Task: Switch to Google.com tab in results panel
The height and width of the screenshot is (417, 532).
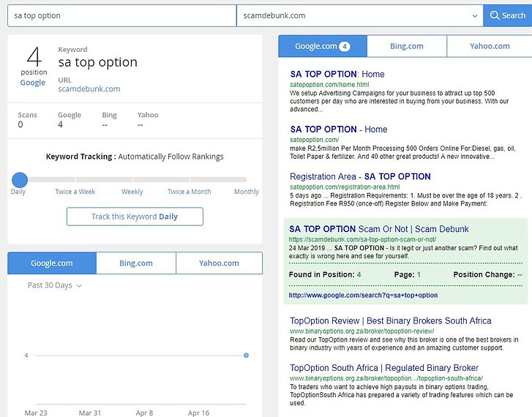Action: [323, 46]
